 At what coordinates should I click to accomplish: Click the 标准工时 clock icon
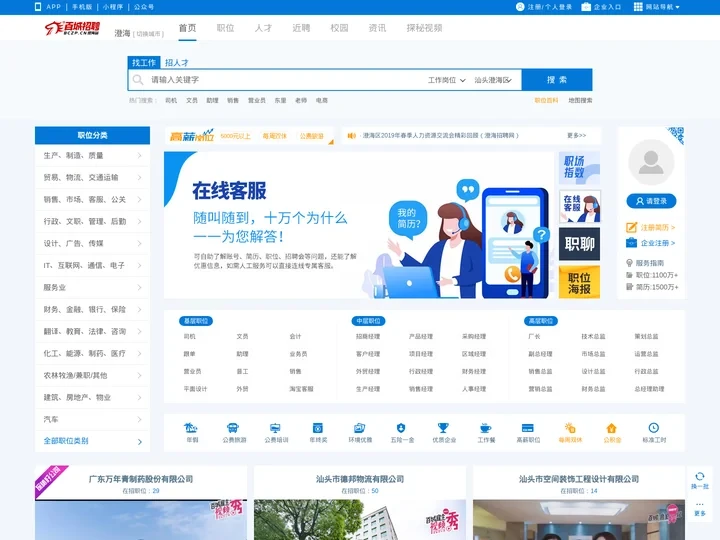click(x=654, y=428)
